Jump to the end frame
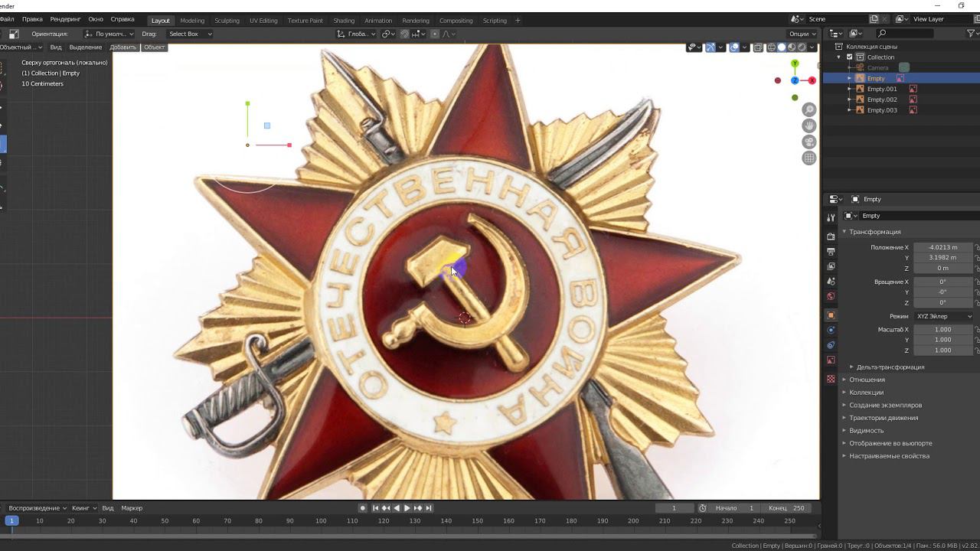 point(429,508)
